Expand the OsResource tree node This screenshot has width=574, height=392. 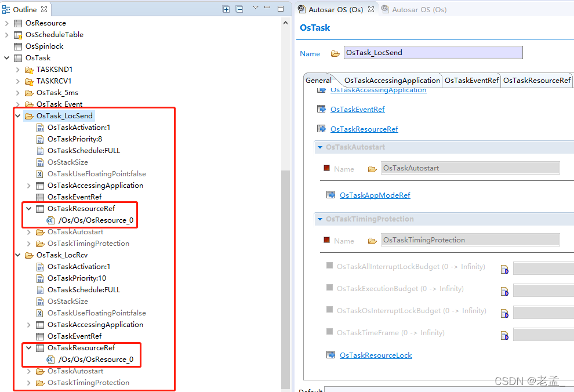(6, 23)
